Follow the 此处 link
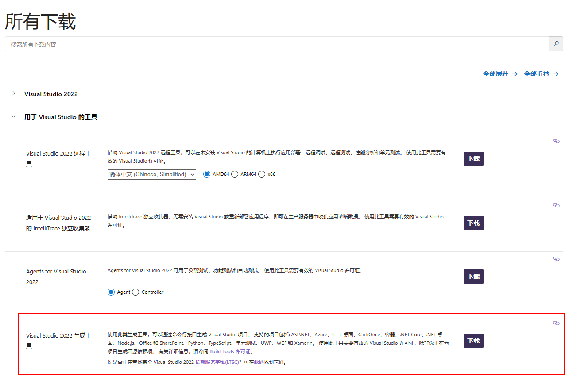588x390 pixels. coord(259,362)
